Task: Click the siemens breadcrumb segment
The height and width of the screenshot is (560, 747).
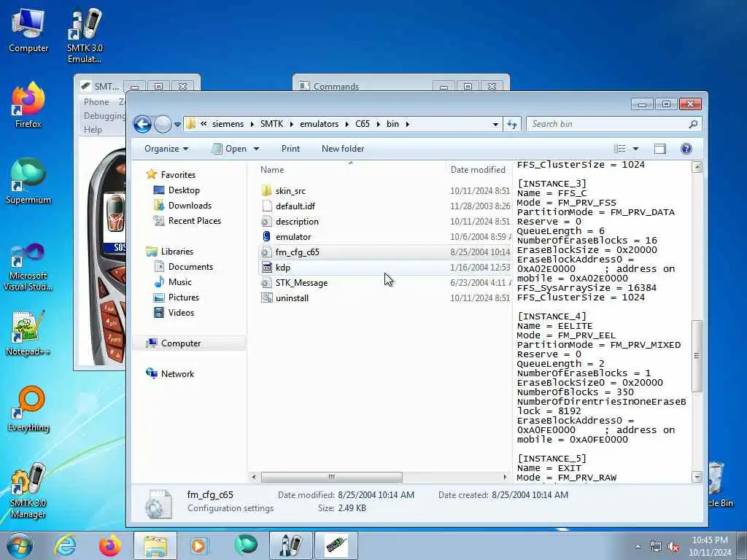Action: pos(228,124)
